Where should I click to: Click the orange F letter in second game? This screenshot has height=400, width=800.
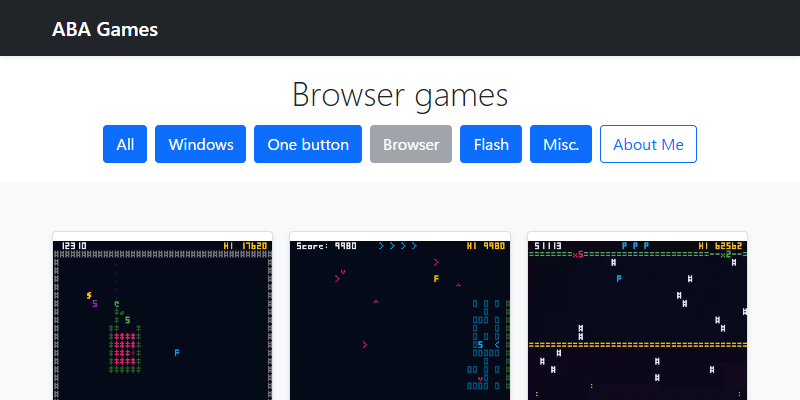click(x=436, y=279)
